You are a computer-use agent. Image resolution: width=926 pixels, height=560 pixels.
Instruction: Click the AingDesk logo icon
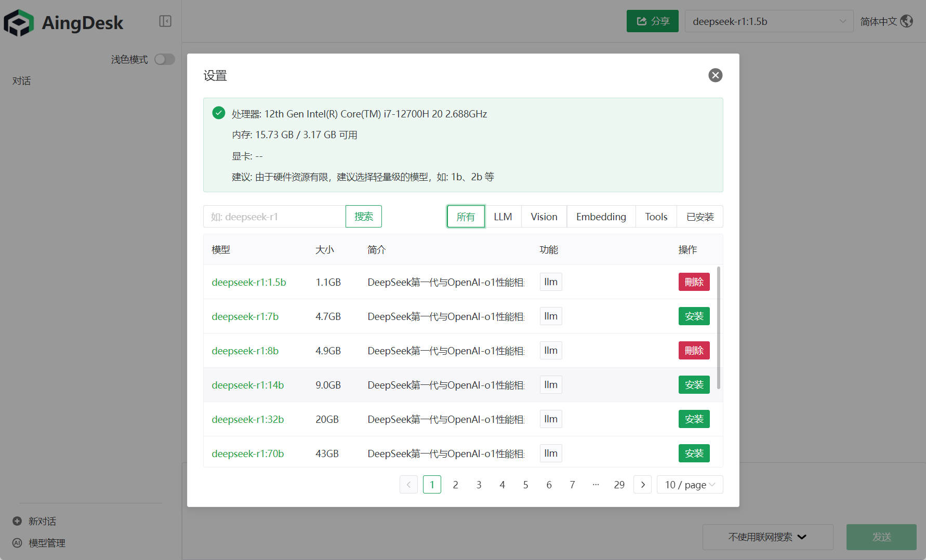(x=19, y=23)
